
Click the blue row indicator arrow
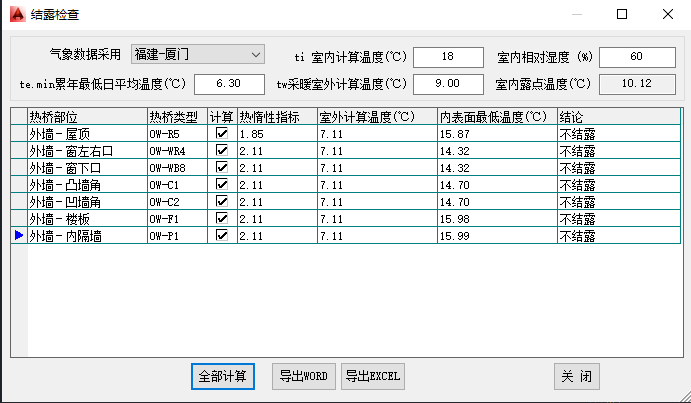click(18, 236)
